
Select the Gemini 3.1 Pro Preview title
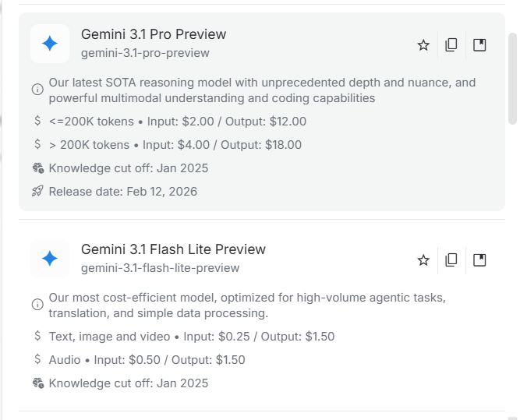pos(154,34)
